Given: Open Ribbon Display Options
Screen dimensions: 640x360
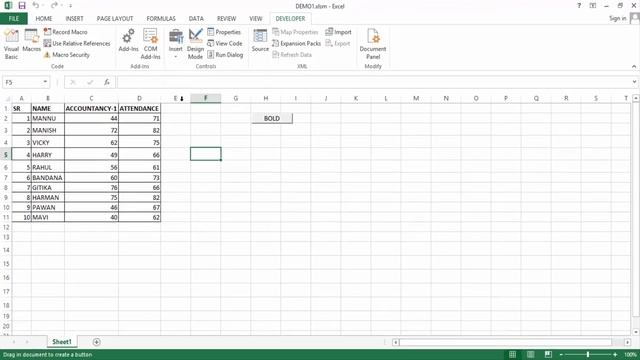Looking at the screenshot, I should click(593, 6).
